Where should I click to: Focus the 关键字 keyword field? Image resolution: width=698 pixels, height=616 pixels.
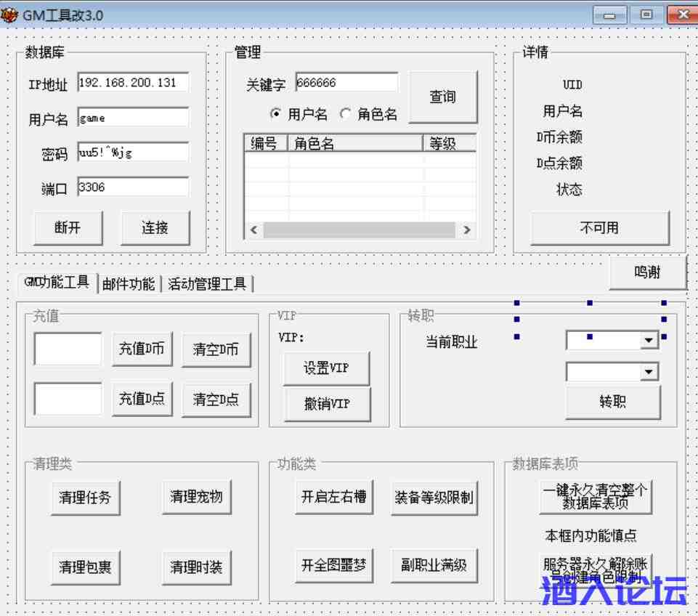[346, 83]
